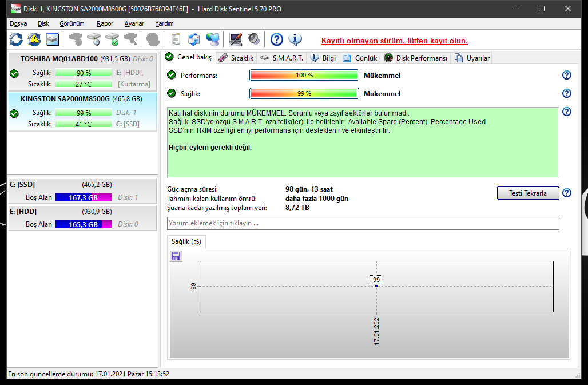Click the monitor with screwdriver configuration icon
The height and width of the screenshot is (385, 588).
coord(236,39)
